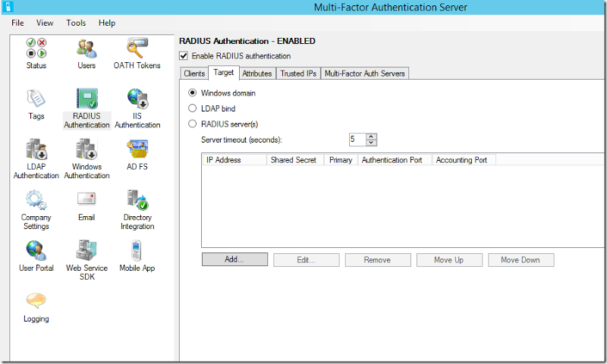Increase server timeout with up arrow

(371, 136)
